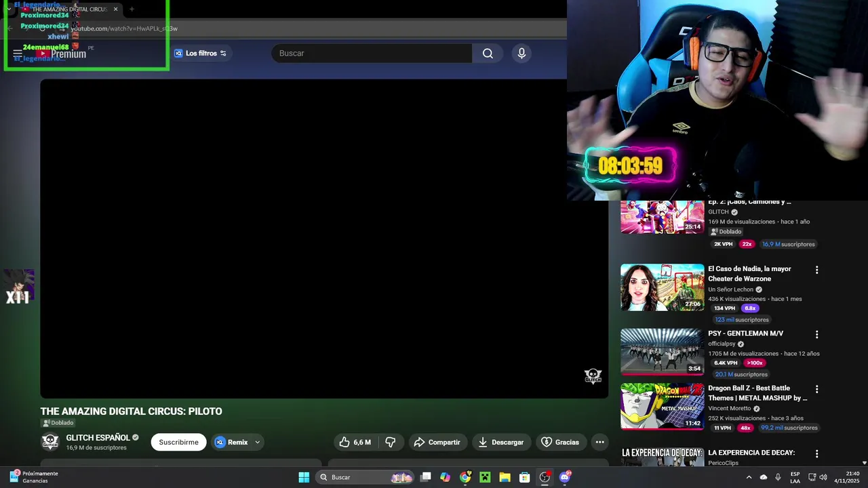The image size is (868, 488).
Task: Open GLITCH ESPAÑOL channel avatar
Action: [50, 442]
